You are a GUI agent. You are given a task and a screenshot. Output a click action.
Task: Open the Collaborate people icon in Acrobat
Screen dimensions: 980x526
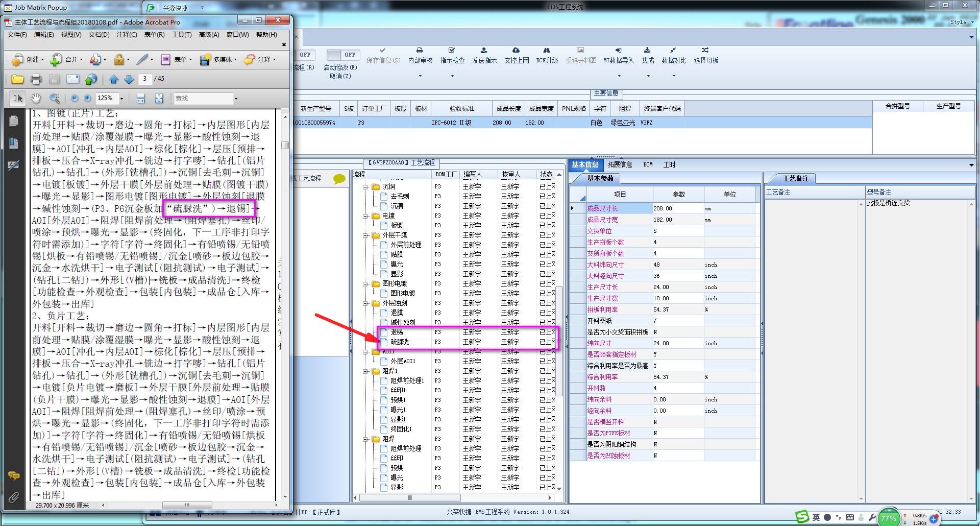(x=95, y=60)
